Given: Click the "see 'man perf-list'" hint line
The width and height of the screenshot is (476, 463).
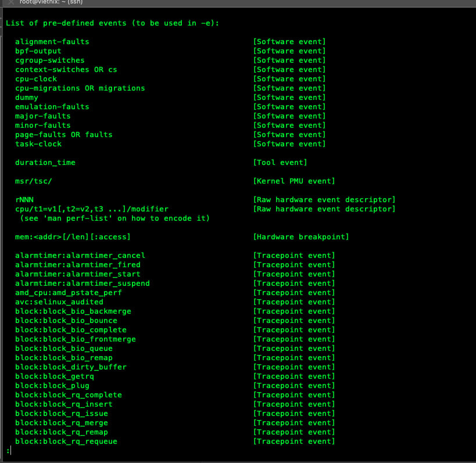Looking at the screenshot, I should point(114,218).
